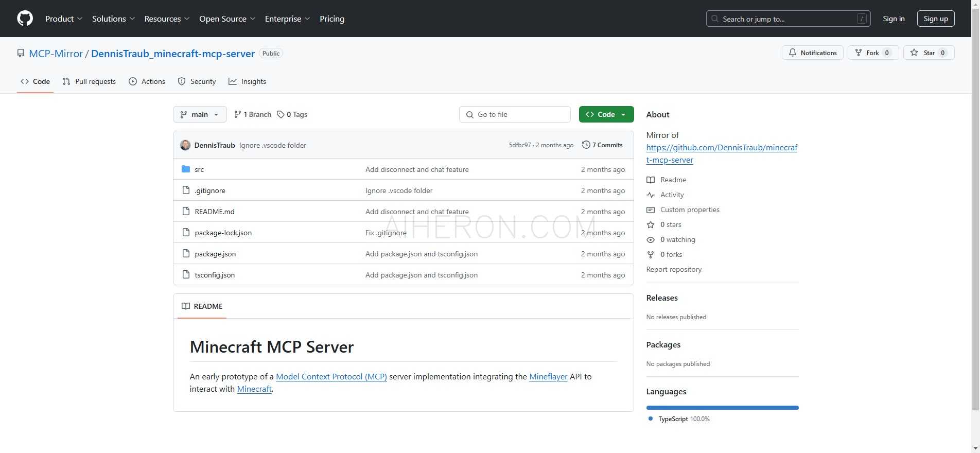The image size is (980, 453).
Task: Open the mirrored github.com/DennisTraub repository URL
Action: pyautogui.click(x=722, y=153)
